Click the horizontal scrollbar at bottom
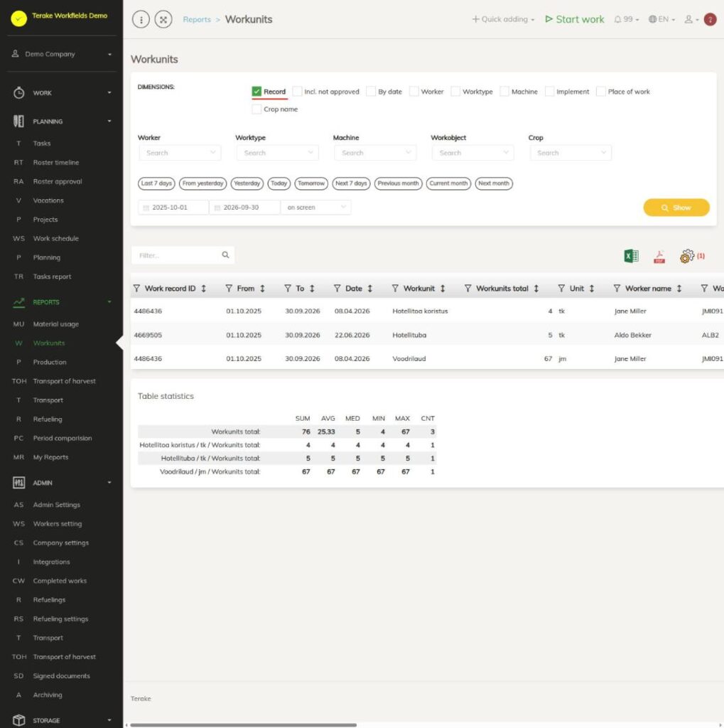724x728 pixels. (243, 724)
